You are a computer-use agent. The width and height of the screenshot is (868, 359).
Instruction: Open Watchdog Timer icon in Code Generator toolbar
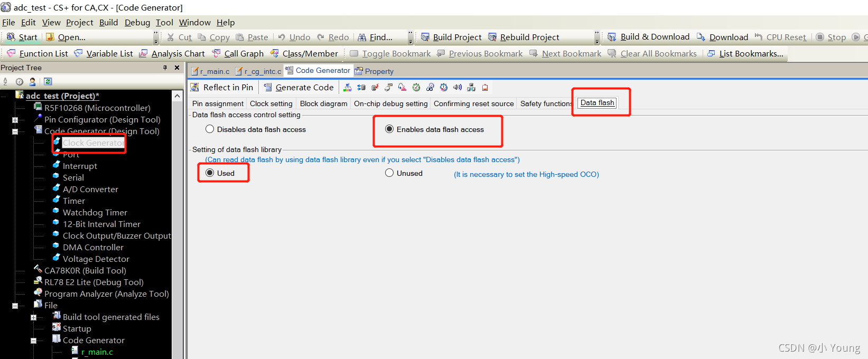click(x=430, y=88)
